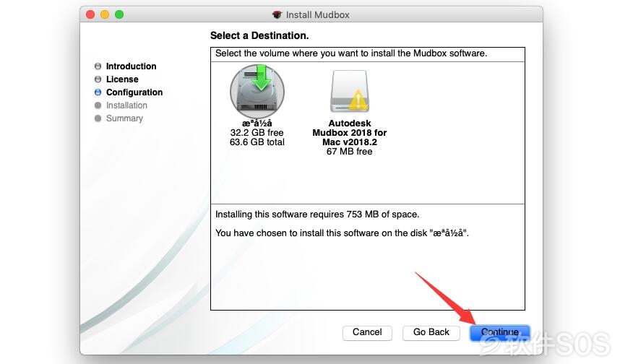The width and height of the screenshot is (620, 364).
Task: Click the Installation step in sidebar
Action: (x=126, y=105)
